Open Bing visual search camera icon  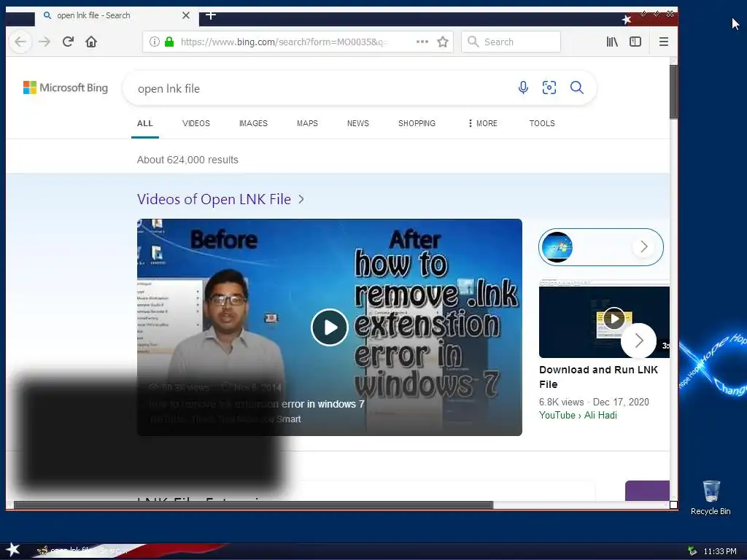pyautogui.click(x=549, y=87)
